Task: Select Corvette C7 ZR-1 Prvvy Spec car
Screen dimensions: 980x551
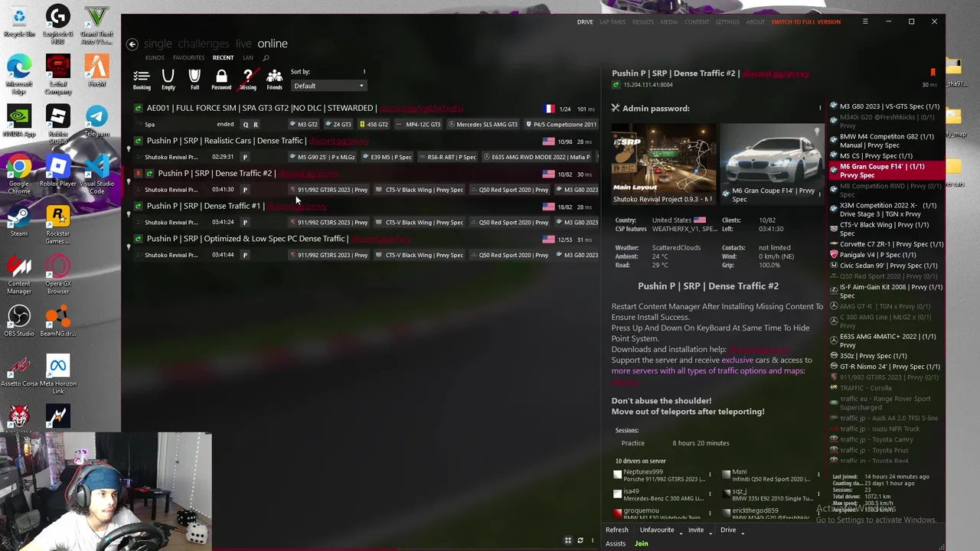Action: pos(886,244)
